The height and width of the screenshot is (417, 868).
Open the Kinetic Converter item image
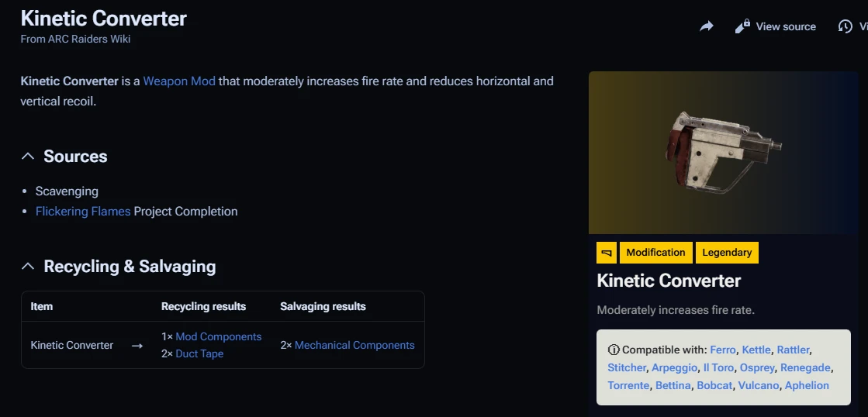click(x=723, y=153)
